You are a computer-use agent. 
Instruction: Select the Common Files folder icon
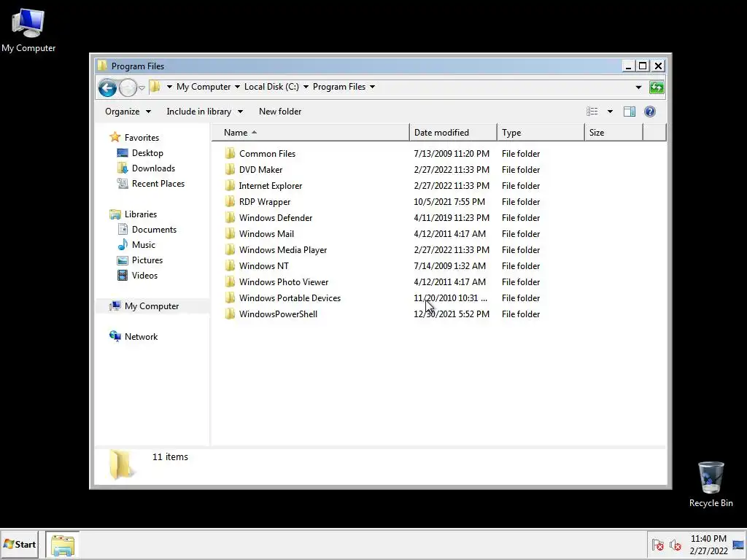(230, 153)
